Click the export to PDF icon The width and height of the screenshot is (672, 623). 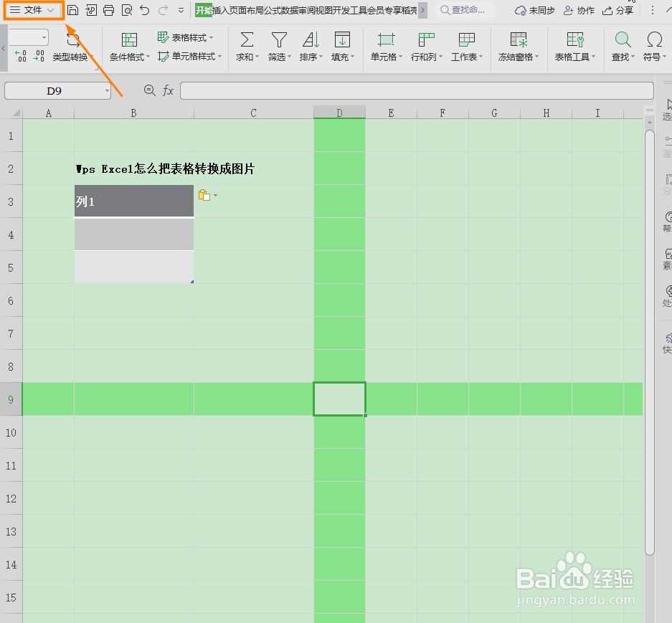click(x=91, y=10)
